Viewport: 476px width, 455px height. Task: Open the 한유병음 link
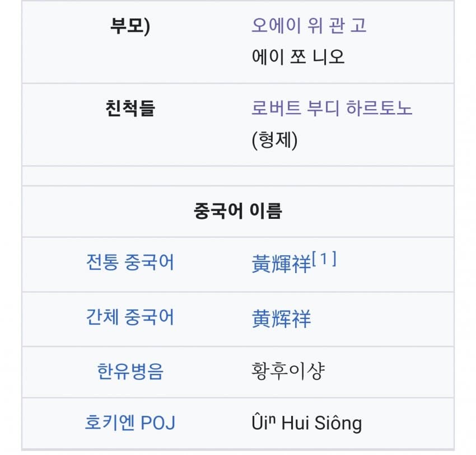(x=130, y=371)
